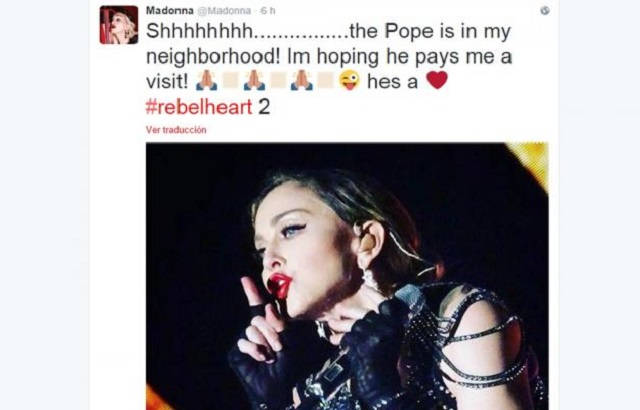Click the red heart emoji
Screen dimensions: 640x410
point(437,80)
